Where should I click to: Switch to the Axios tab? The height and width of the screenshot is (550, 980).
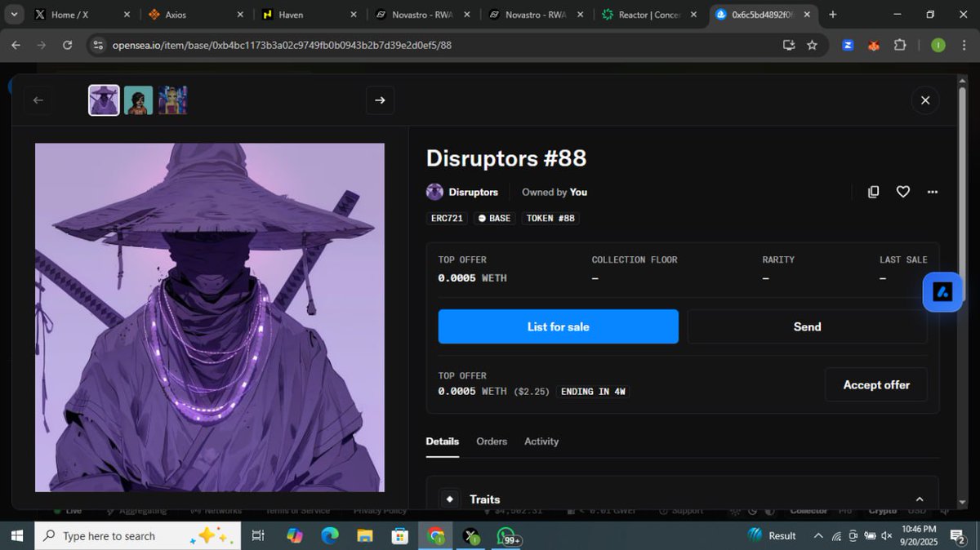click(196, 15)
